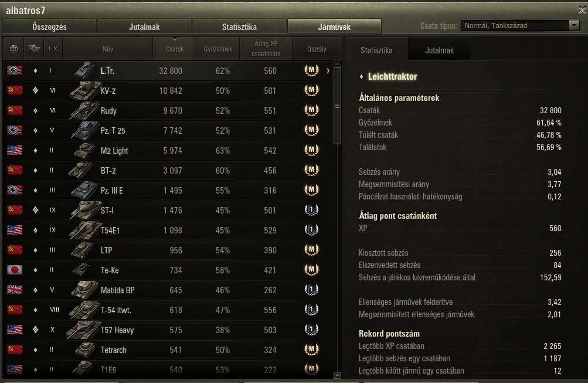Image resolution: width=588 pixels, height=383 pixels.
Task: Open the Jutalmak sub-tab in details panel
Action: point(439,50)
